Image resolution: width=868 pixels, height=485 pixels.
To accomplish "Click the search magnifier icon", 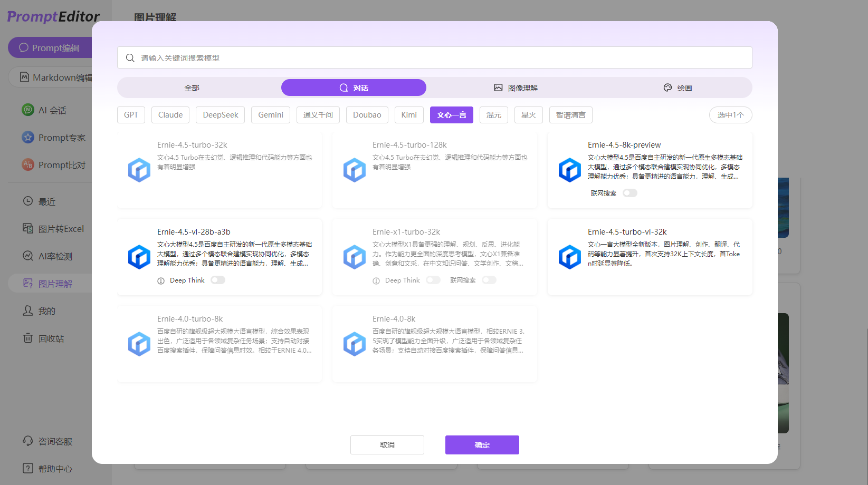I will click(130, 58).
